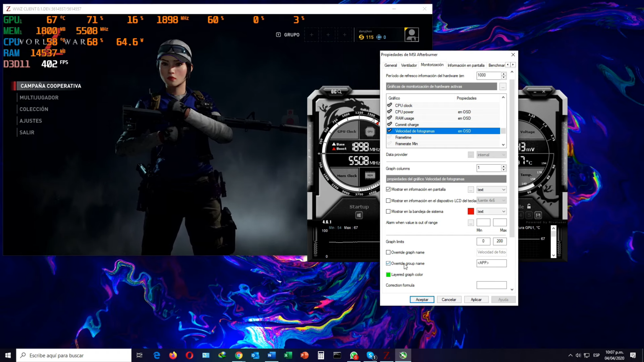Click the Graph limits Max value field
The image size is (644, 362).
499,241
